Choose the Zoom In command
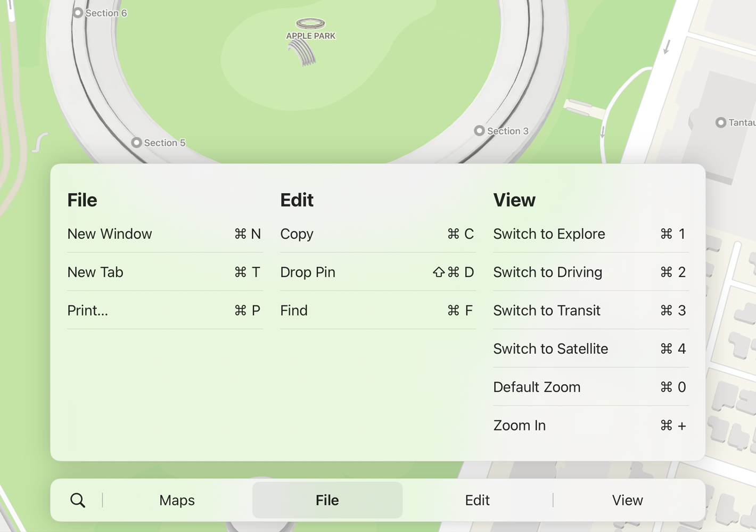This screenshot has width=756, height=532. pyautogui.click(x=590, y=425)
